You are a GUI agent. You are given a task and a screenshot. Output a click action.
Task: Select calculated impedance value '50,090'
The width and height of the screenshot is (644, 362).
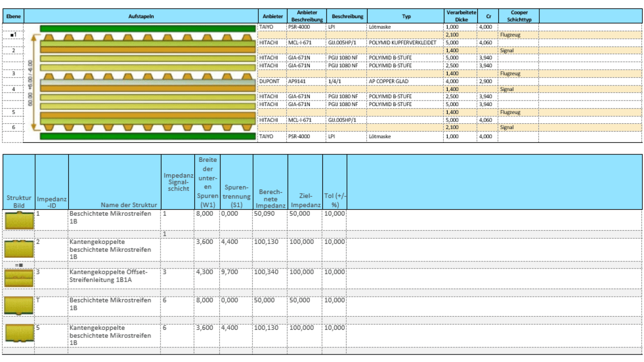click(x=264, y=214)
